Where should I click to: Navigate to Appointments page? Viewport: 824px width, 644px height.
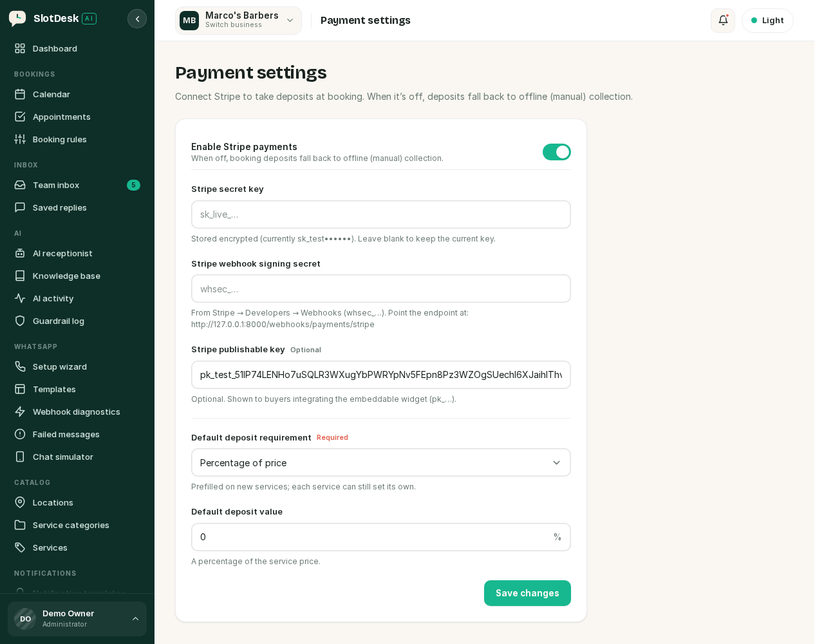pos(77,117)
